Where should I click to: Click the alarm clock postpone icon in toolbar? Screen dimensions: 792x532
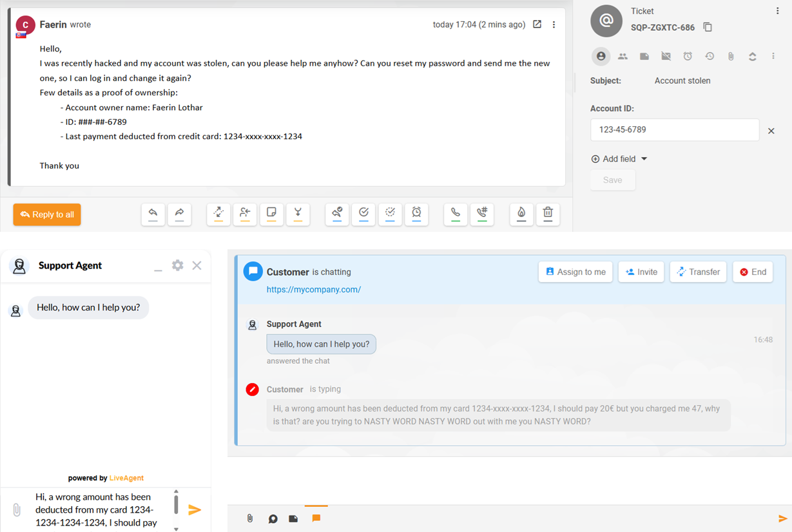(x=416, y=213)
